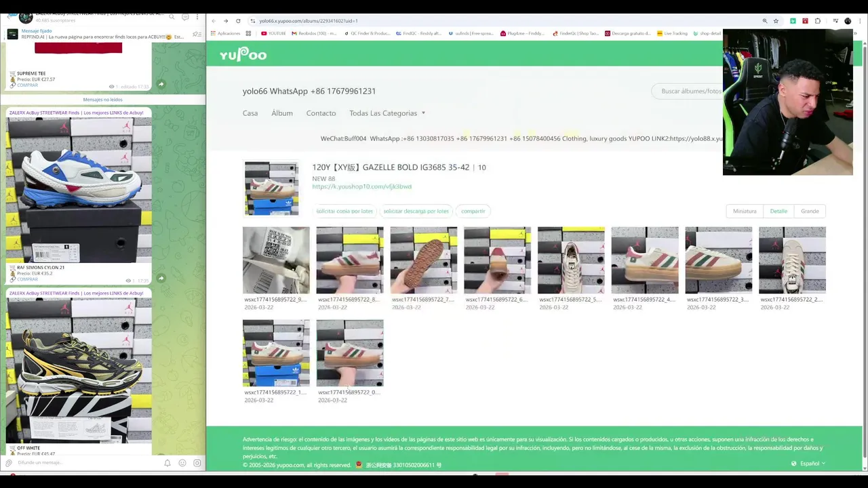Forward the RAF SIMONS CYLON 21 post
Screen dimensions: 868x488
161,278
